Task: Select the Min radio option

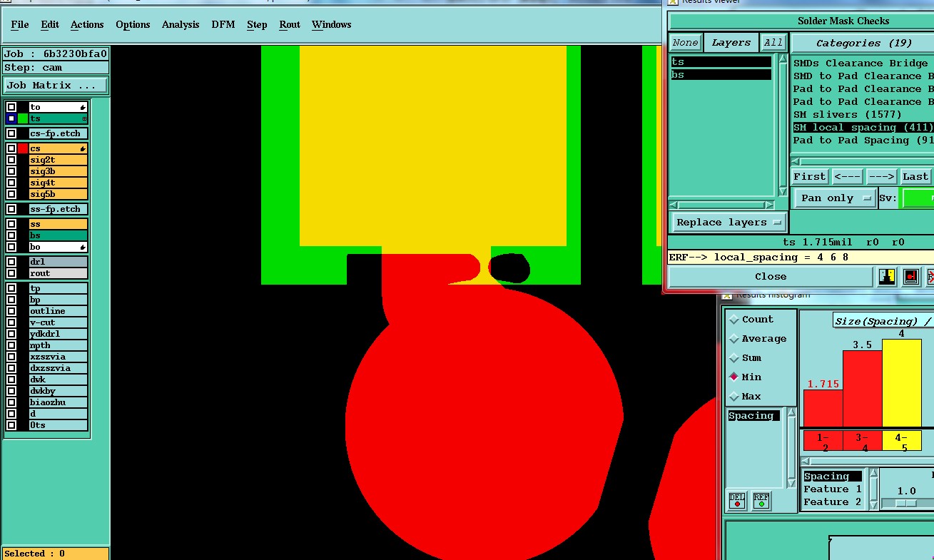Action: tap(734, 377)
